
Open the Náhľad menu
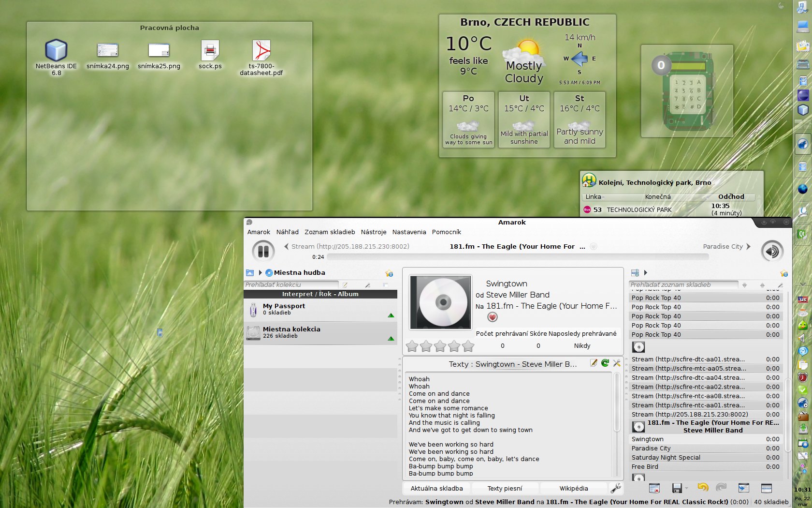point(287,232)
